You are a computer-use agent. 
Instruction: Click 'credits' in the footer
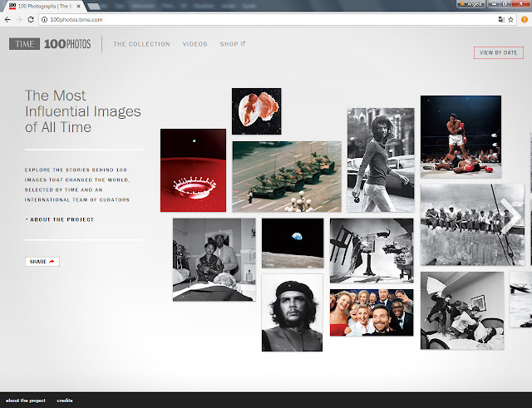65,401
